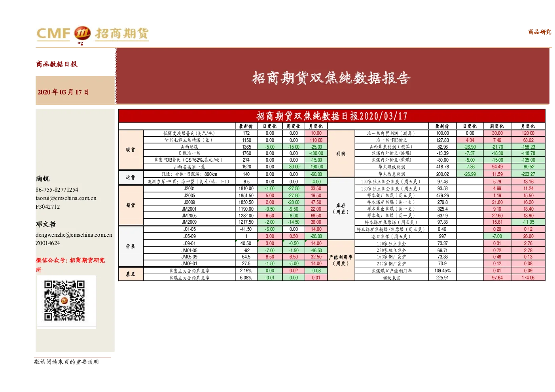Select the 汽运 freight price 140
The height and width of the screenshot is (392, 555).
[246, 174]
